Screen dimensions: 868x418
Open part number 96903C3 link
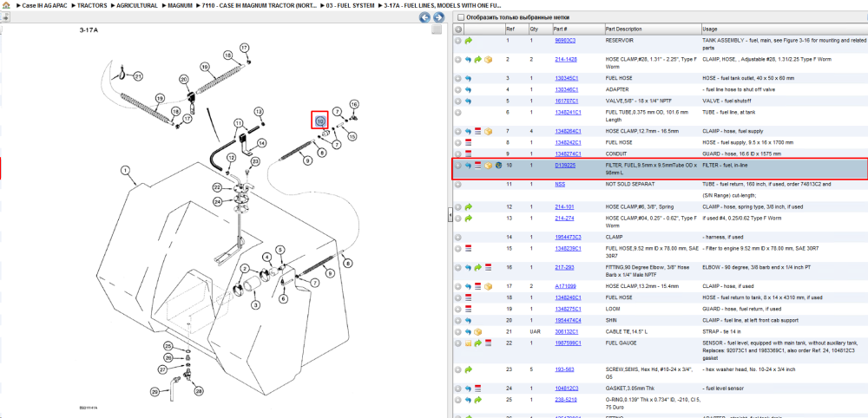[x=565, y=41]
